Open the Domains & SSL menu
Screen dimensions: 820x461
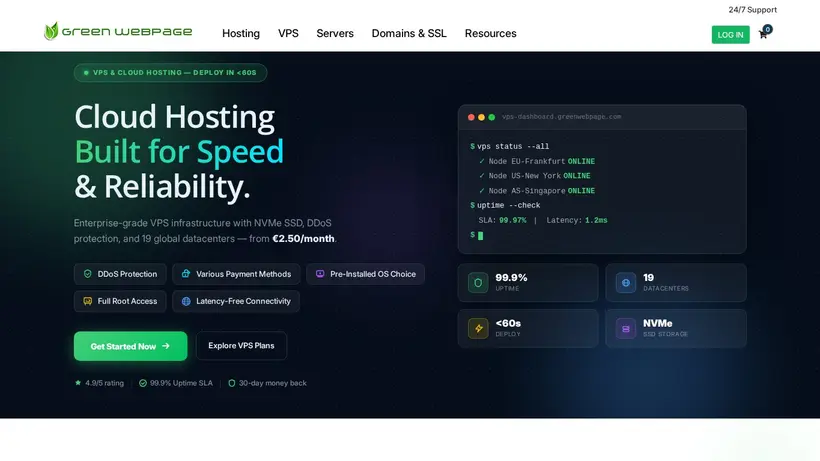[x=409, y=33]
